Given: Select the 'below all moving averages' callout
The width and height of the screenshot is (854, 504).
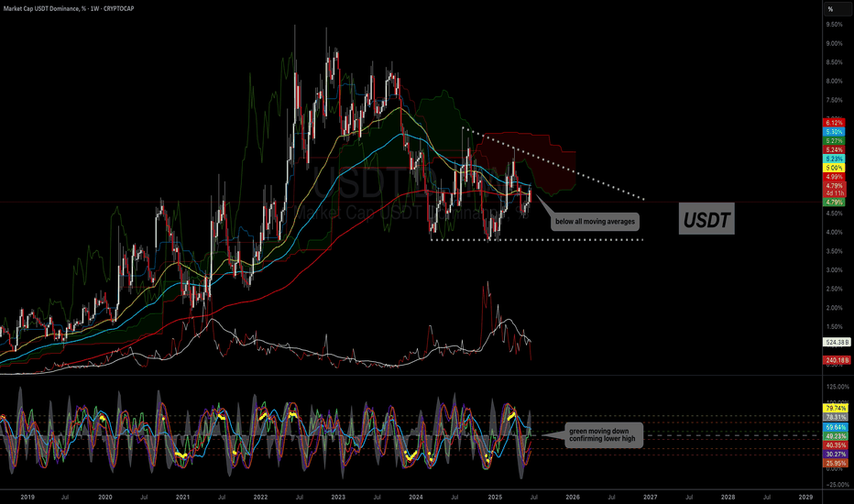Looking at the screenshot, I should (595, 222).
